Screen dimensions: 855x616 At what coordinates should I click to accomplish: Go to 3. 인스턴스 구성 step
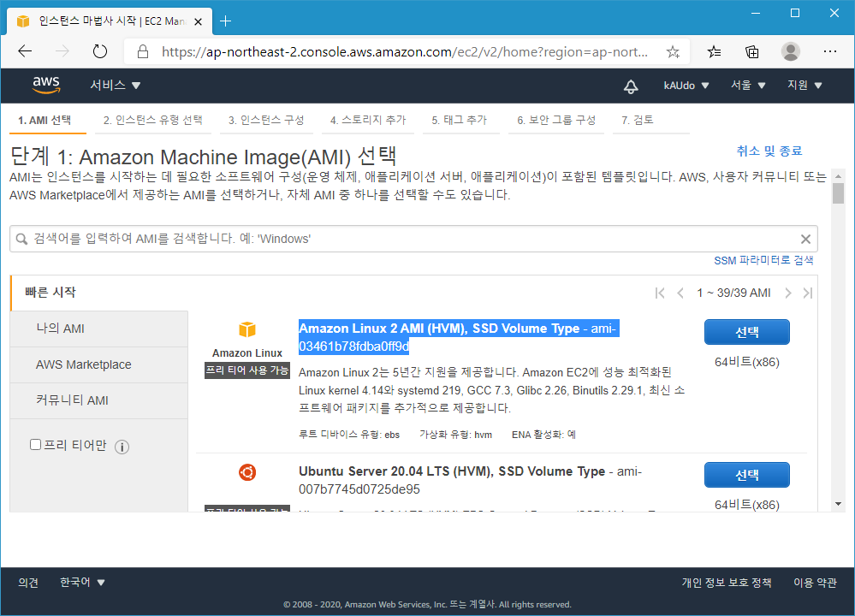pyautogui.click(x=266, y=120)
